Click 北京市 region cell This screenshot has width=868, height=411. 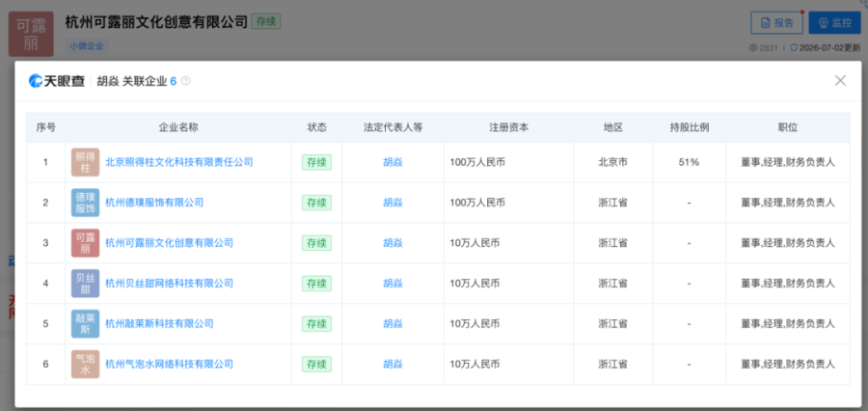click(612, 162)
